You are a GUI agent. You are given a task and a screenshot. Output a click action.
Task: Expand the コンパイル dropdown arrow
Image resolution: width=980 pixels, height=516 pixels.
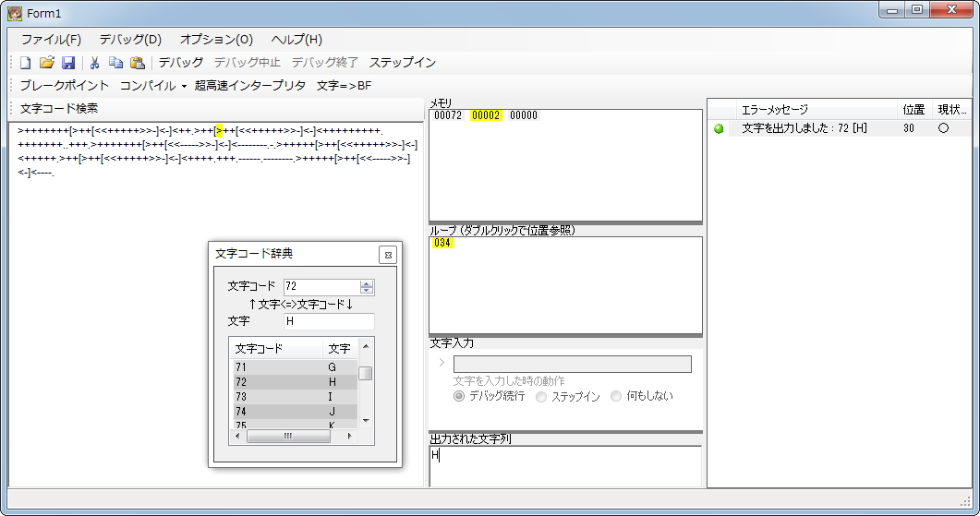(x=184, y=86)
